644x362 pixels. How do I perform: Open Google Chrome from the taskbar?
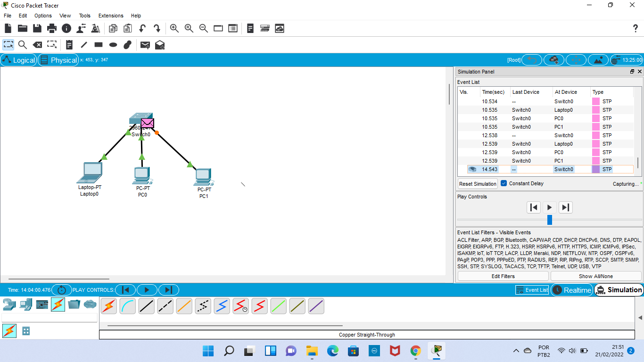click(x=415, y=351)
